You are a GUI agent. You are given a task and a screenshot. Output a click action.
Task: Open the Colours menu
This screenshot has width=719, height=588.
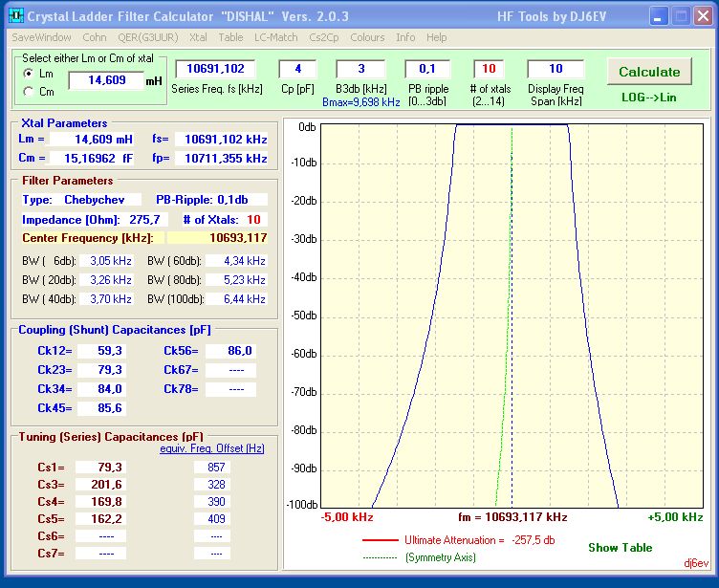pos(367,37)
